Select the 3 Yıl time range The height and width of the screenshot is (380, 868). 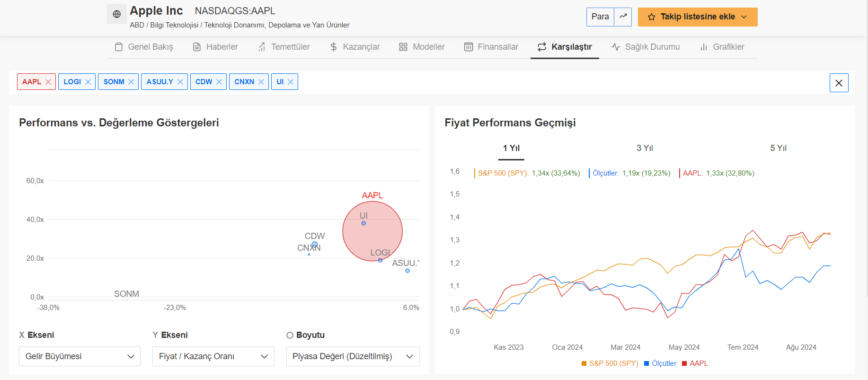coord(645,148)
